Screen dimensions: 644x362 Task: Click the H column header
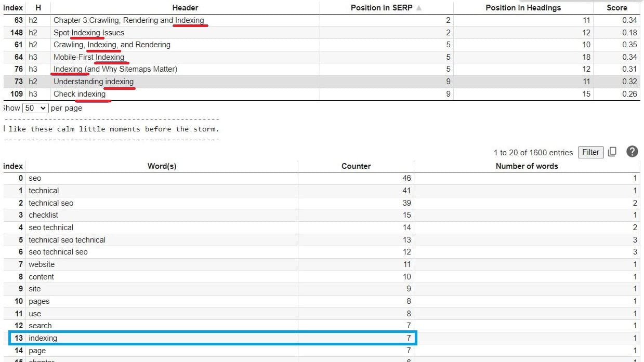(38, 7)
